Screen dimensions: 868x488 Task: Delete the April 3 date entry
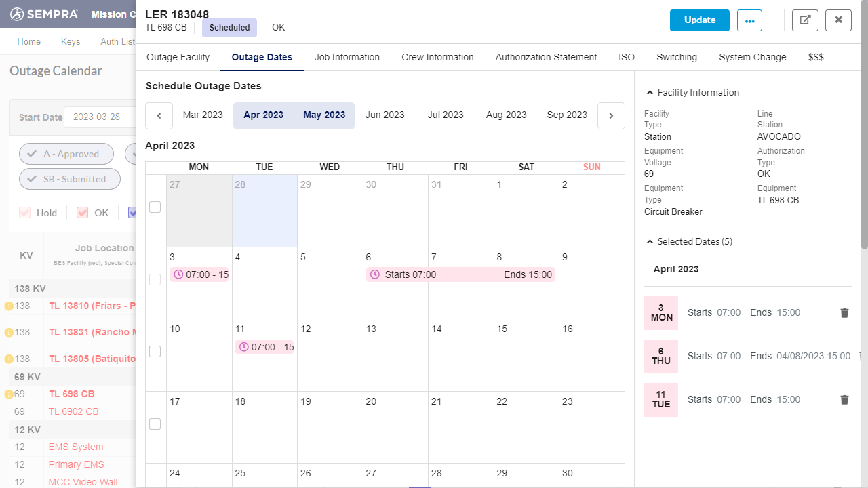click(x=844, y=313)
